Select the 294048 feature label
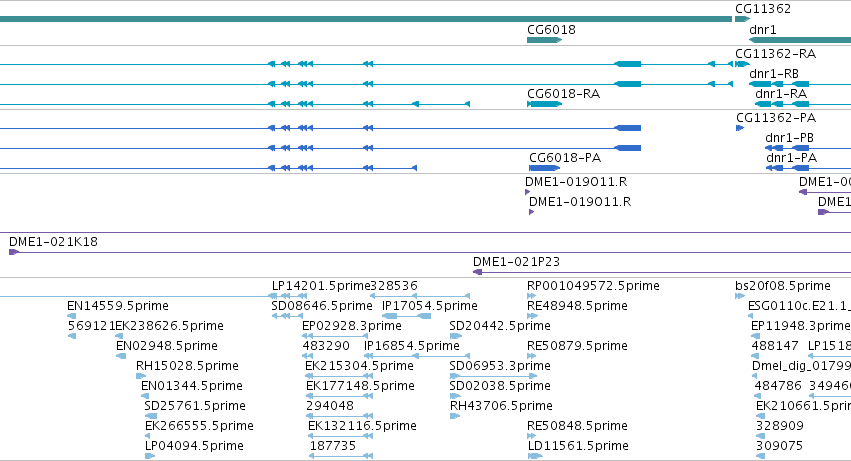The width and height of the screenshot is (851, 461). tap(330, 406)
